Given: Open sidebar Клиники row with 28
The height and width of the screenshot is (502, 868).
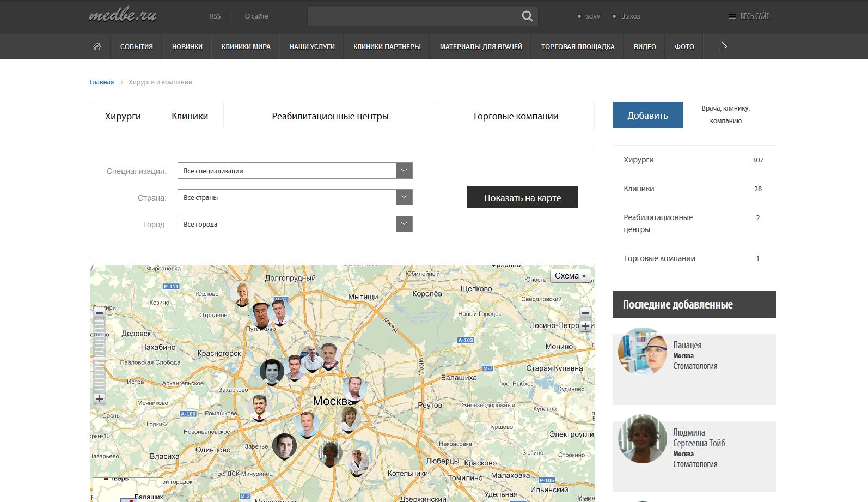Looking at the screenshot, I should click(x=694, y=189).
